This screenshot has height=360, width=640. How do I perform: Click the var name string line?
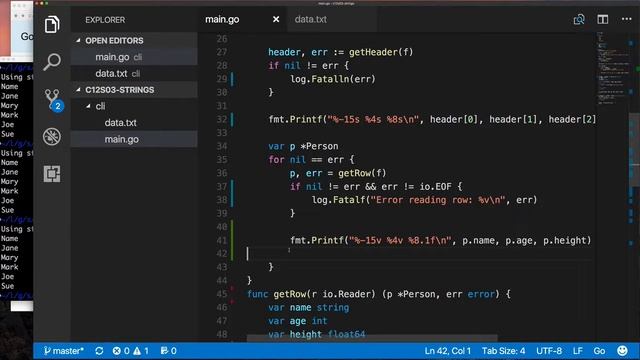309,308
